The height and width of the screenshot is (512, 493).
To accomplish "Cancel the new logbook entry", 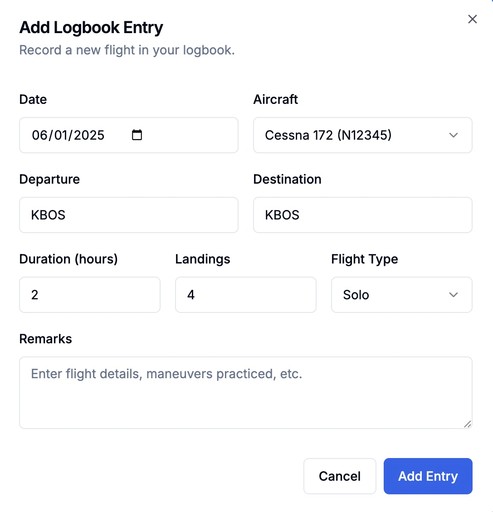I will (x=340, y=476).
